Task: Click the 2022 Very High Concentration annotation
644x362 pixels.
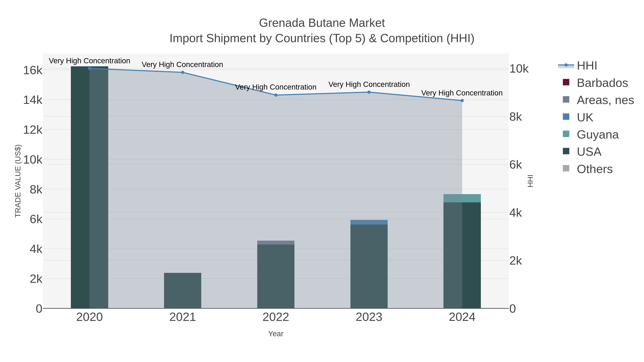Action: tap(276, 87)
